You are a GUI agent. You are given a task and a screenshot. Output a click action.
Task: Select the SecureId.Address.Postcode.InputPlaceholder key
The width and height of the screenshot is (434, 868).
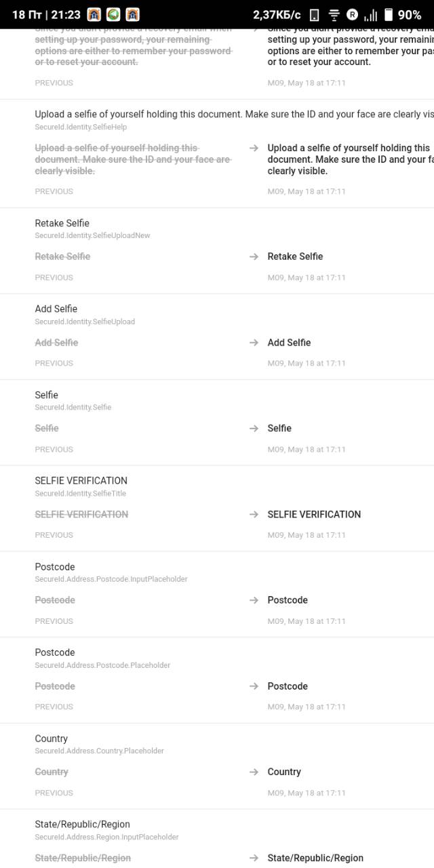(111, 579)
